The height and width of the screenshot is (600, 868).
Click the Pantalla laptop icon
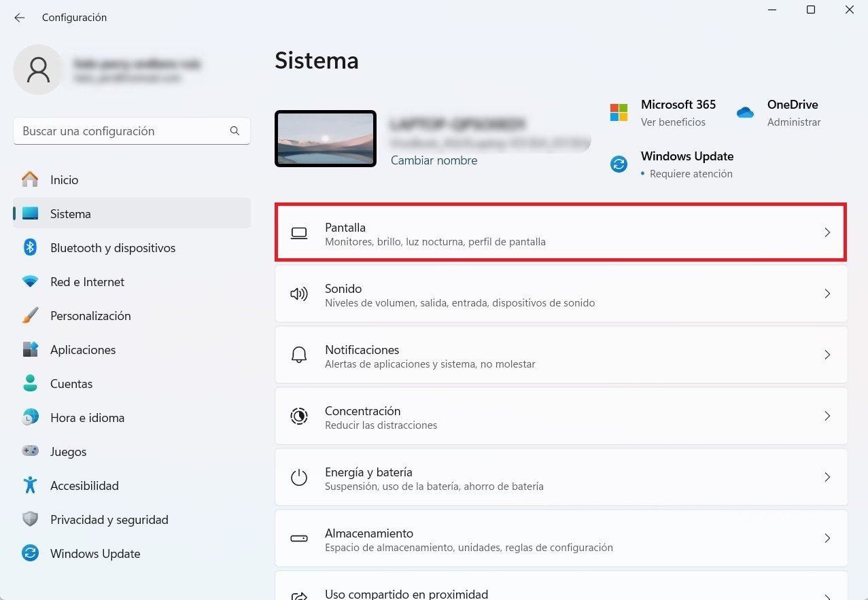[299, 233]
